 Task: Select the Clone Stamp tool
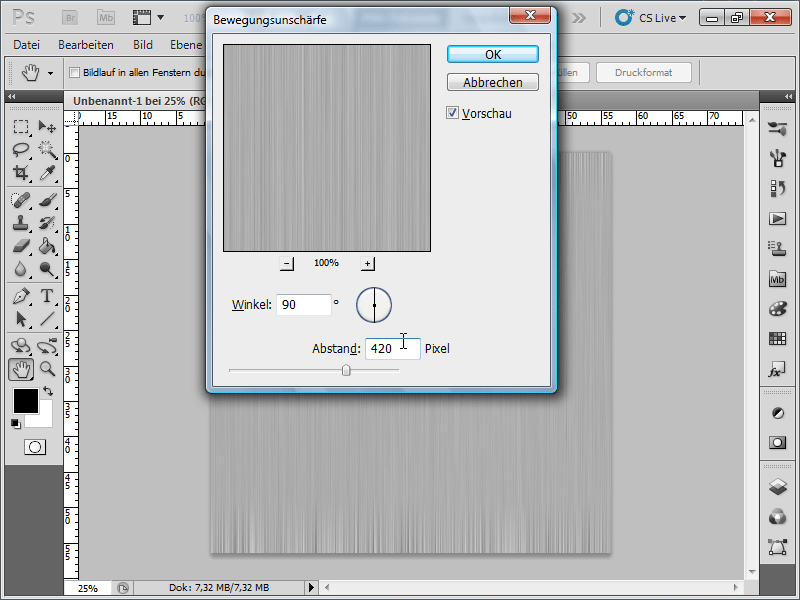click(21, 223)
